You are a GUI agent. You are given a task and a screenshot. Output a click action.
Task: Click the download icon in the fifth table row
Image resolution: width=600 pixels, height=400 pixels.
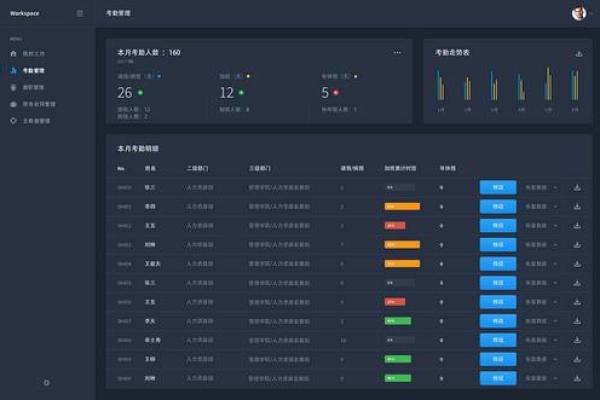[577, 264]
